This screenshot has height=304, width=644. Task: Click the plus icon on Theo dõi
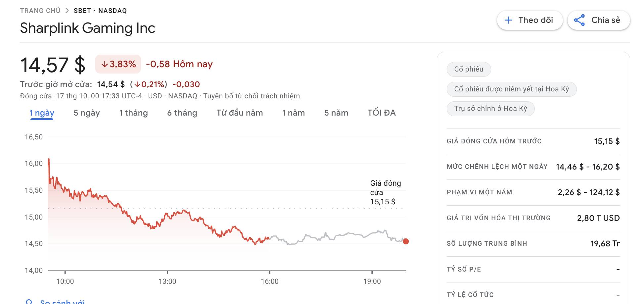(x=508, y=20)
